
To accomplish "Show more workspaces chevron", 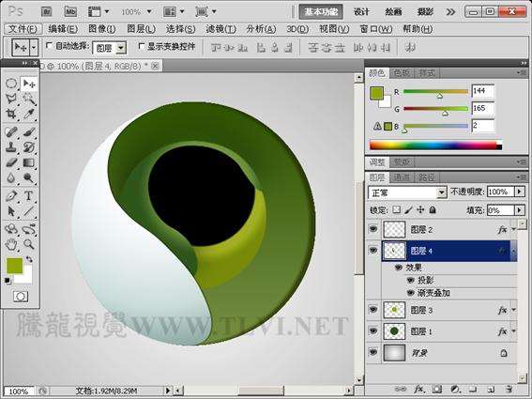I will [x=450, y=12].
